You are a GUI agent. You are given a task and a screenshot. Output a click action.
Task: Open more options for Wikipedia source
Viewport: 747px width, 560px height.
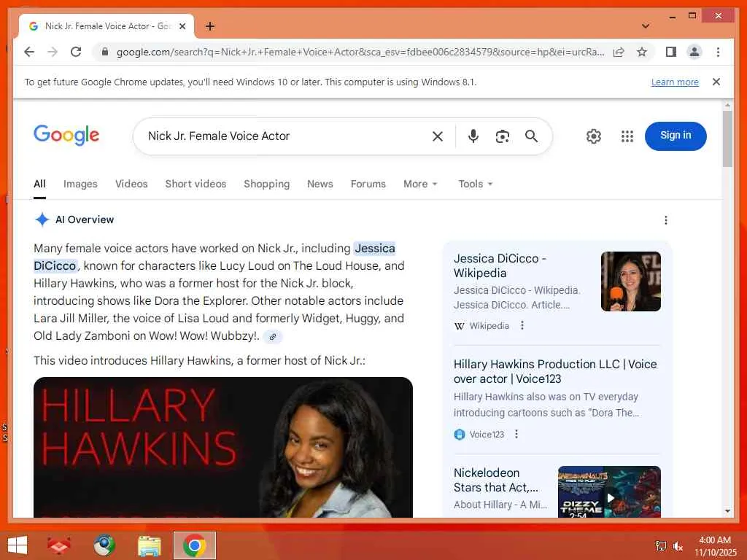(522, 325)
